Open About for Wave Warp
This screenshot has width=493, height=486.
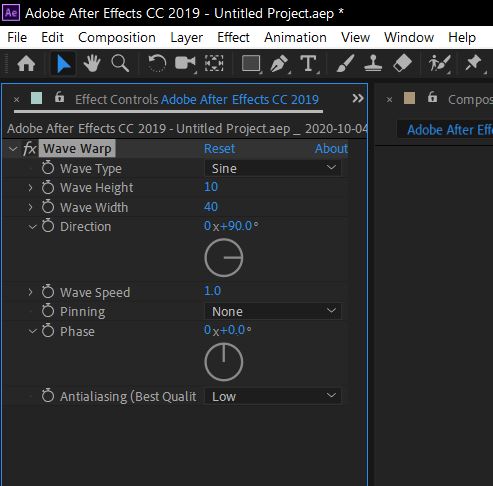coord(331,148)
